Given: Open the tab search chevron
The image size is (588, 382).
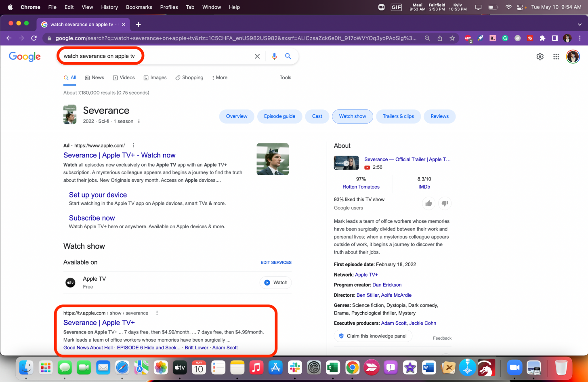Looking at the screenshot, I should pyautogui.click(x=580, y=24).
